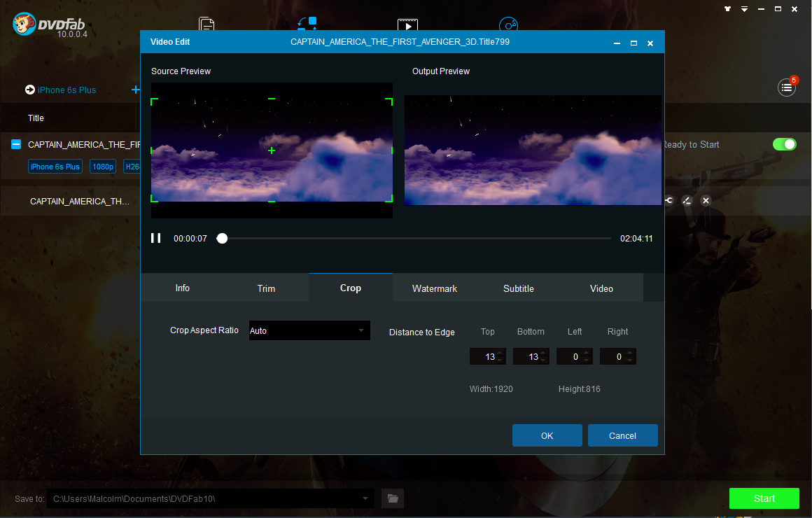Open the disc Creator module icon in the DVDFab top bar
812x518 pixels.
508,24
